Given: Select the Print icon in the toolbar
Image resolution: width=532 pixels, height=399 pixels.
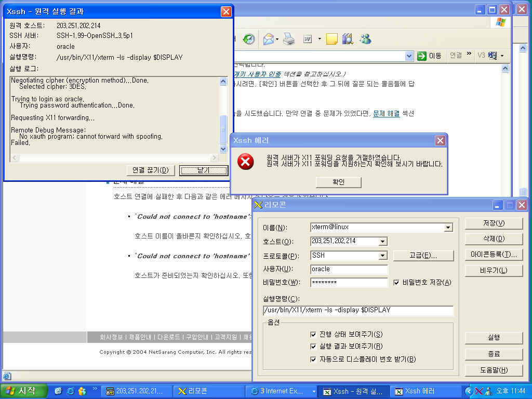Looking at the screenshot, I should click(289, 38).
